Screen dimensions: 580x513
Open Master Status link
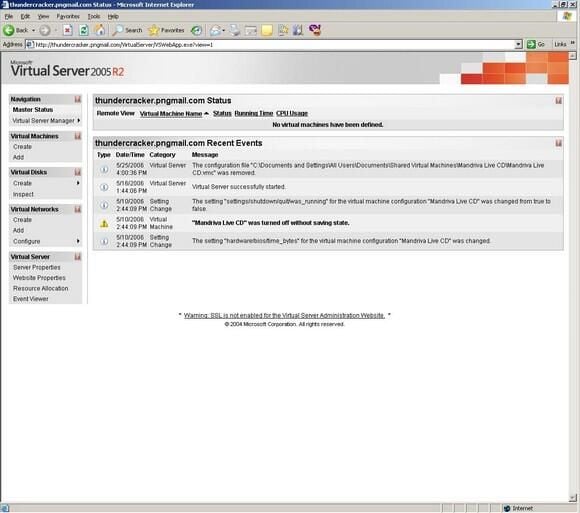33,110
